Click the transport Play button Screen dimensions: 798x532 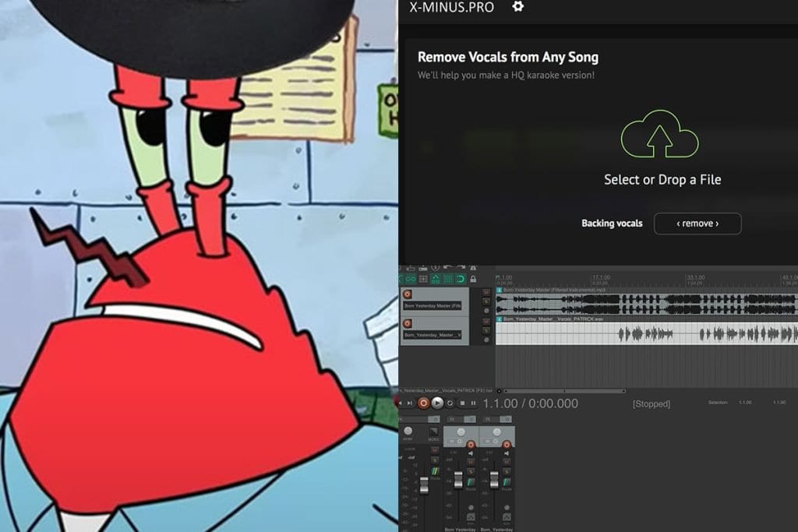point(438,403)
